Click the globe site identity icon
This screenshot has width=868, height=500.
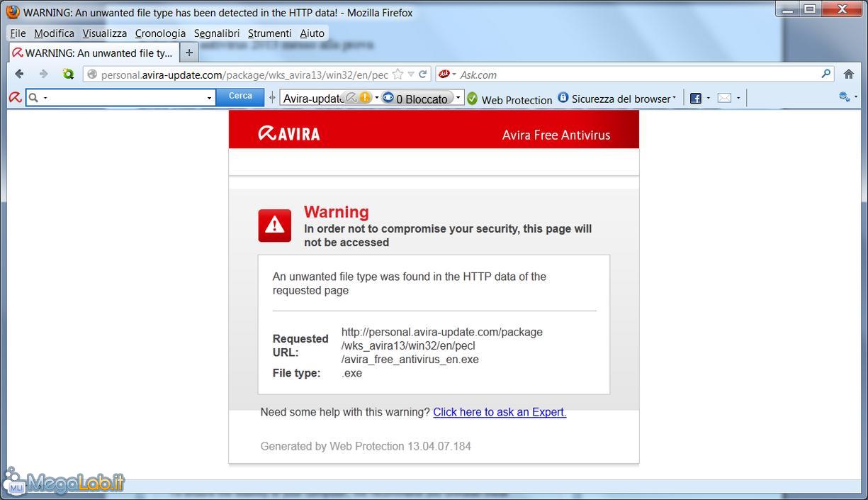[92, 74]
